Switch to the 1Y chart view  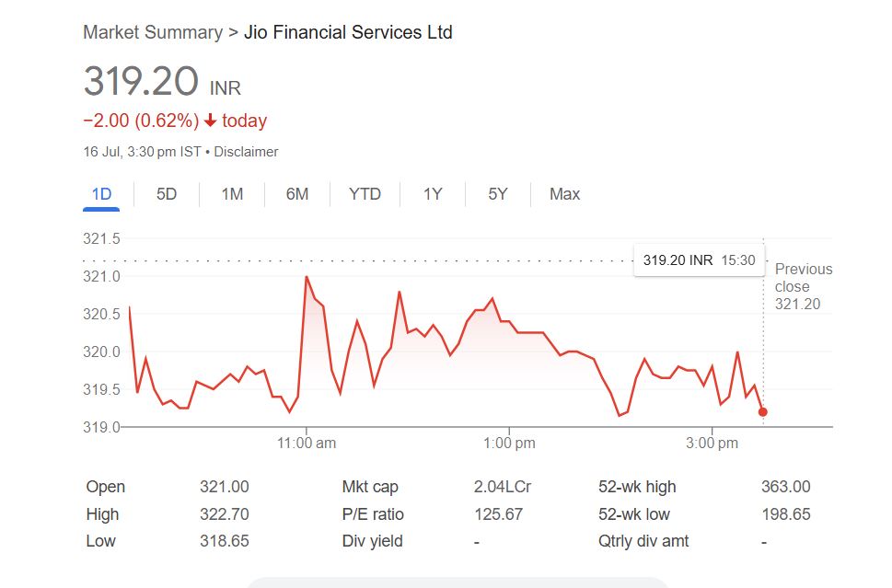pyautogui.click(x=433, y=194)
